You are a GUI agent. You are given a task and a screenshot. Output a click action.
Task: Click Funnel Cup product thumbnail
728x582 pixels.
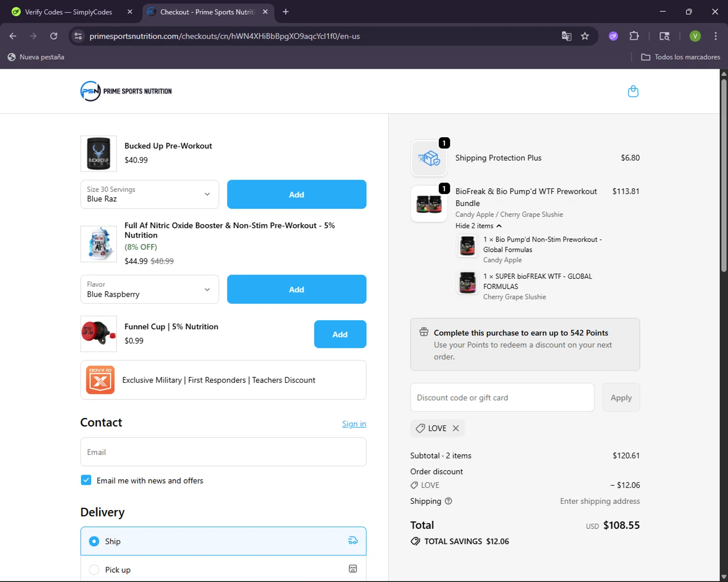tap(99, 334)
